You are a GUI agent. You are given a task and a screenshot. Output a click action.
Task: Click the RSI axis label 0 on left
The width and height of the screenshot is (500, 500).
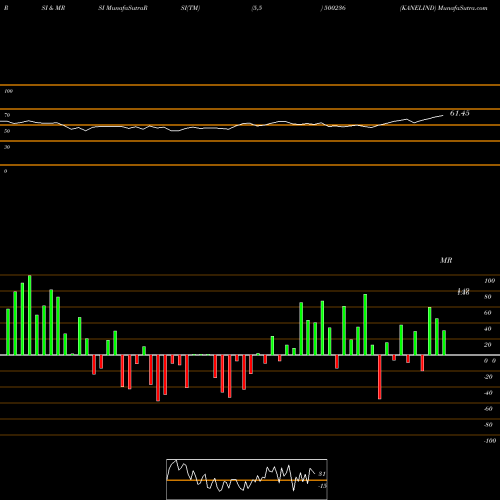click(5, 171)
